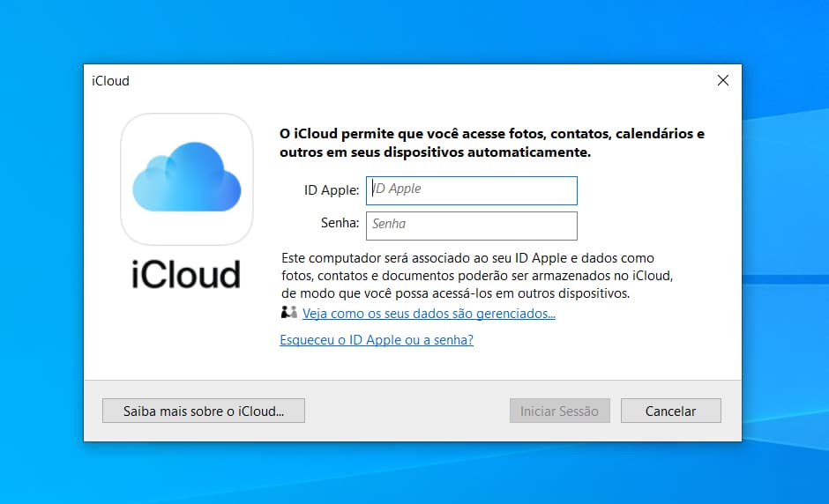Click the data privacy handshake icon
829x504 pixels.
[x=288, y=312]
